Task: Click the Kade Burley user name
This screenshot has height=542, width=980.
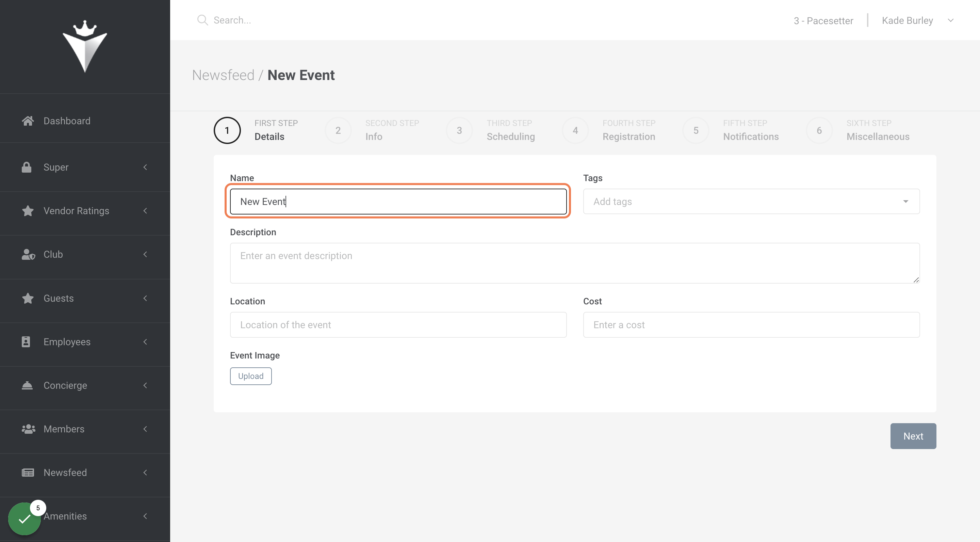Action: [x=907, y=20]
